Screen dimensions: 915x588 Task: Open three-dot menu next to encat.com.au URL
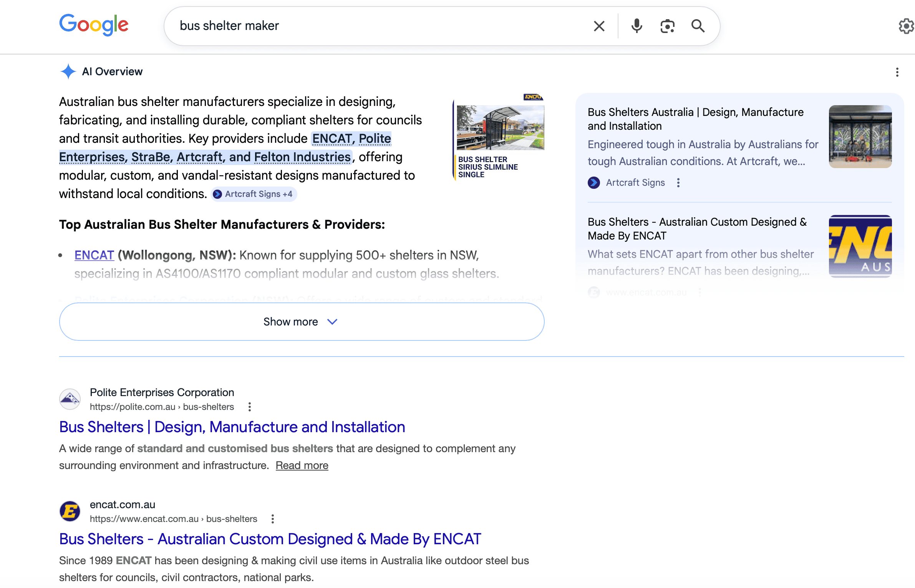(x=272, y=519)
